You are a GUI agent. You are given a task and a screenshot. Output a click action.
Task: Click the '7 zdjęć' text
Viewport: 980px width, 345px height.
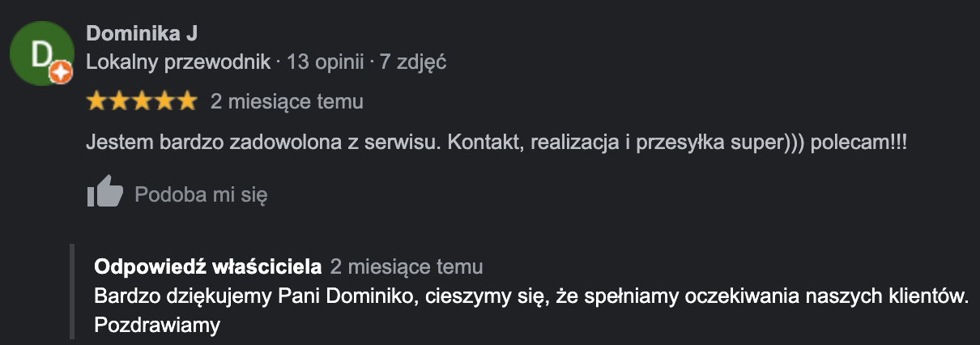413,62
